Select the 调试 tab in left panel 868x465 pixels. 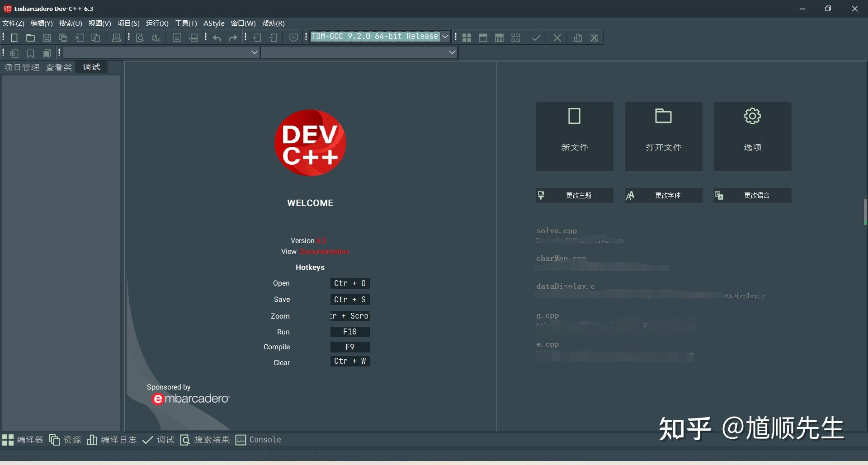pos(91,67)
